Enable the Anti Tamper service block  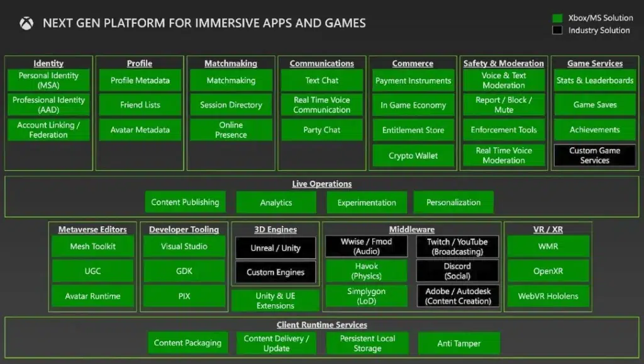point(459,343)
